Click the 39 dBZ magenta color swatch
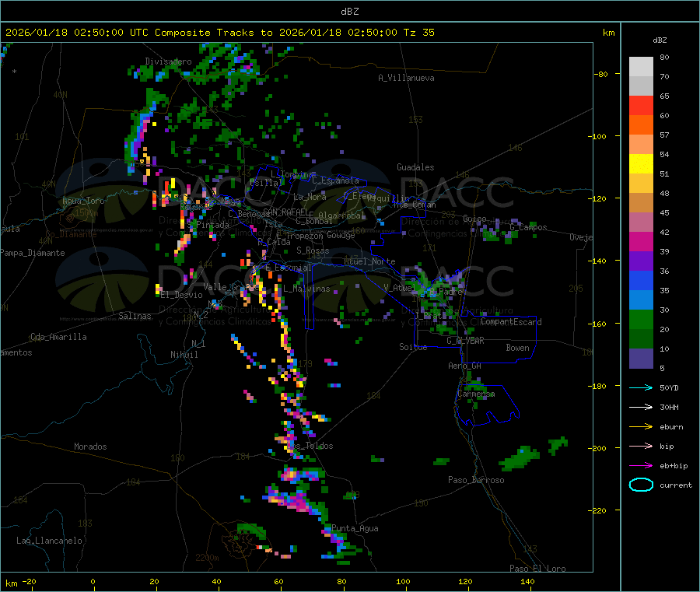The width and height of the screenshot is (700, 592). click(641, 241)
